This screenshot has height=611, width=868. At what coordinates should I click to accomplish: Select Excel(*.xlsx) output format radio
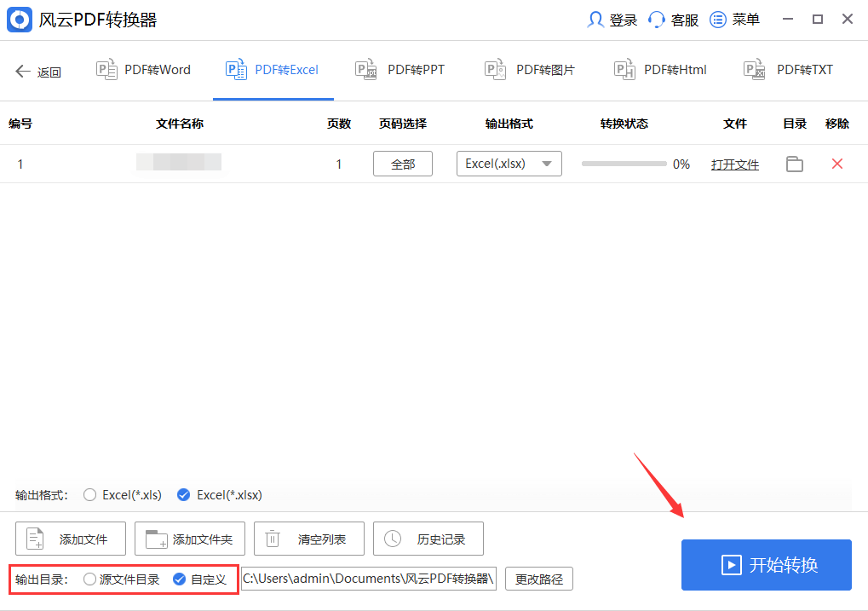(183, 494)
